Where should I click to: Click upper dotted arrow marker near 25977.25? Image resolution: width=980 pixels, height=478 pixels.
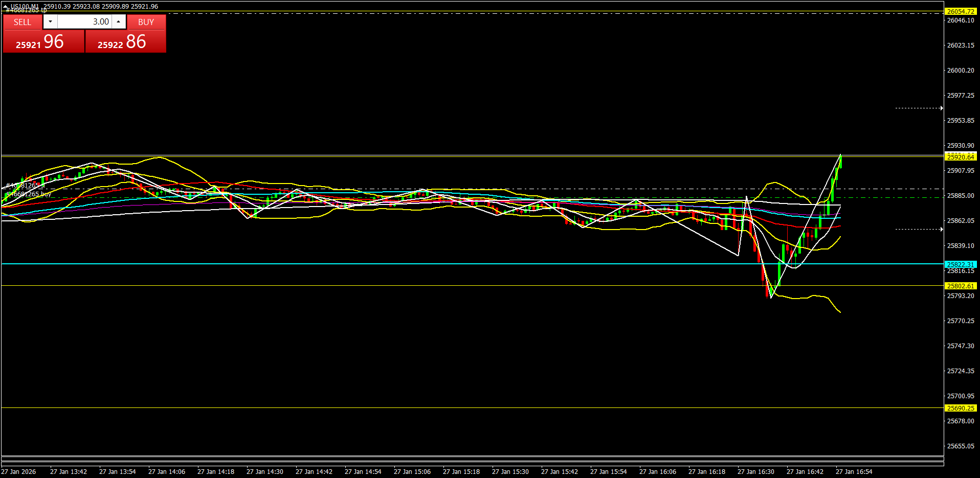coord(919,108)
